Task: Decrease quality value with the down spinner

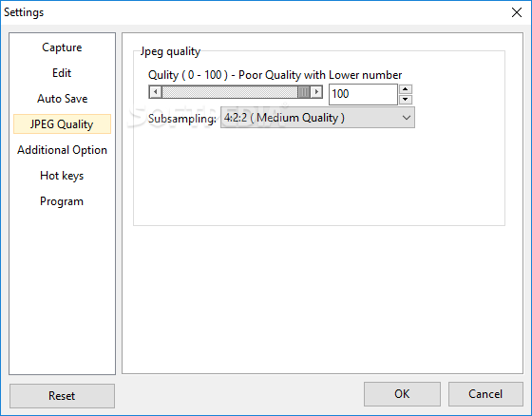Action: (406, 100)
